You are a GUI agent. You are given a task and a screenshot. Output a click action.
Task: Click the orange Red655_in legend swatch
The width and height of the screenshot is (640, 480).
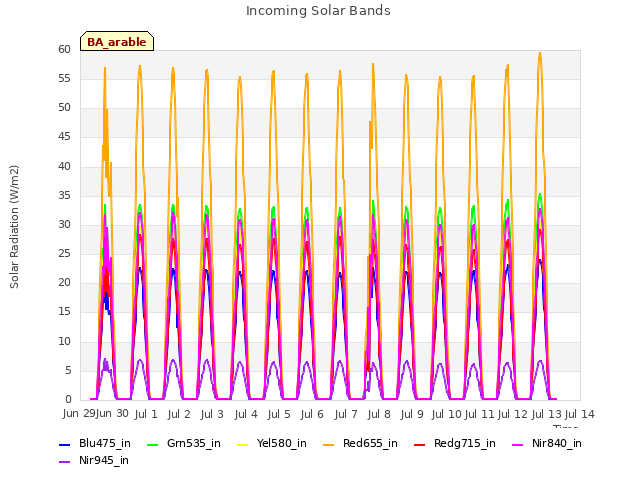point(329,444)
